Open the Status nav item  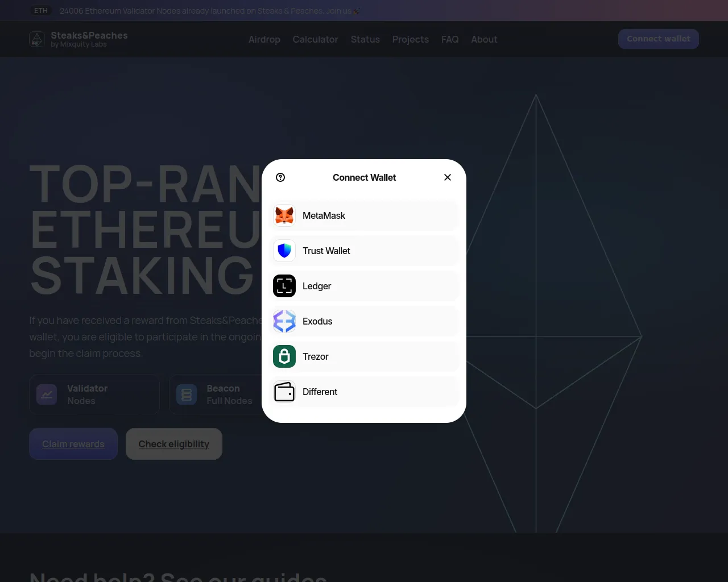[365, 39]
